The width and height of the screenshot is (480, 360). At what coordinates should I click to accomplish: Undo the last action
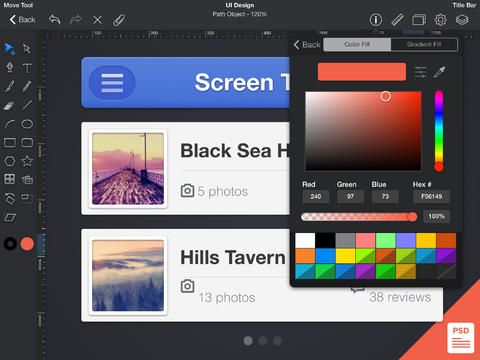pos(55,20)
